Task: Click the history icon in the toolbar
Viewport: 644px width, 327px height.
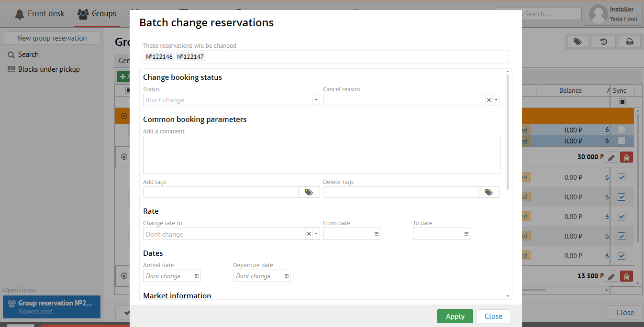Action: tap(604, 42)
